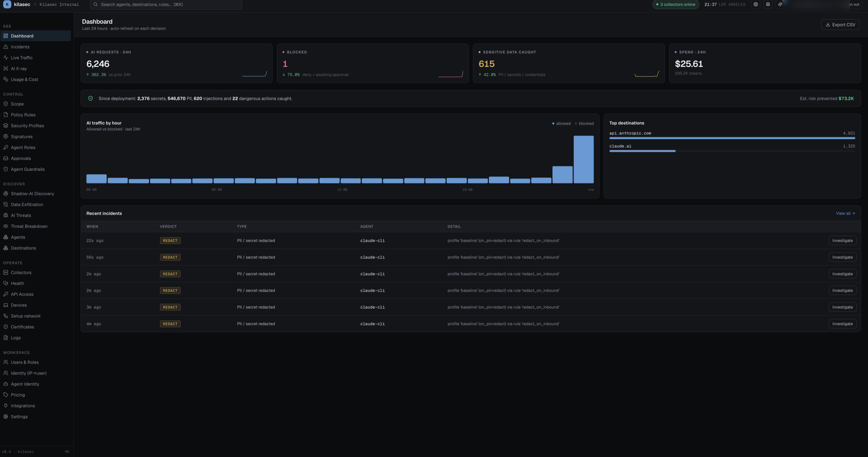
Task: Click the Integrations plug icon
Action: (x=6, y=406)
